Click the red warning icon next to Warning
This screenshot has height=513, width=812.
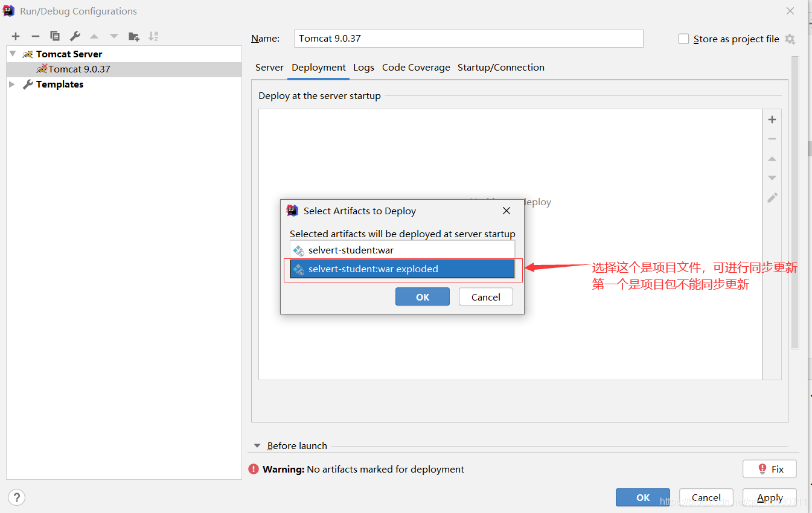pos(254,469)
